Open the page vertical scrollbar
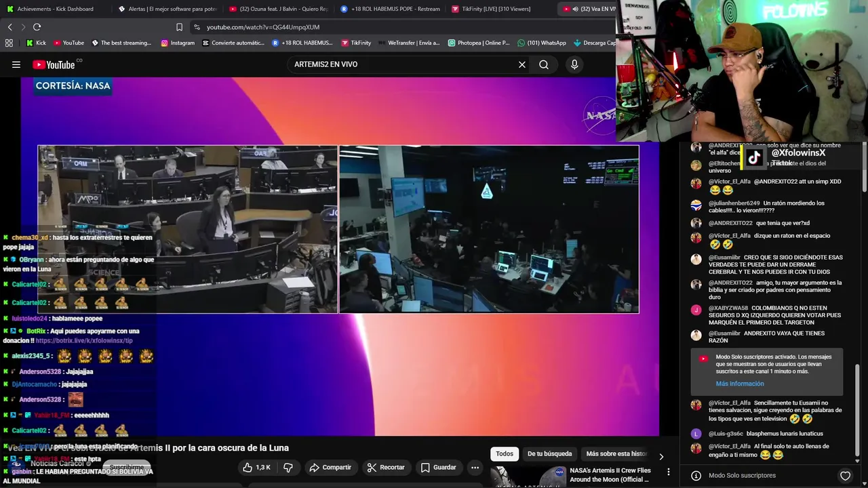This screenshot has height=488, width=868. coord(865,166)
